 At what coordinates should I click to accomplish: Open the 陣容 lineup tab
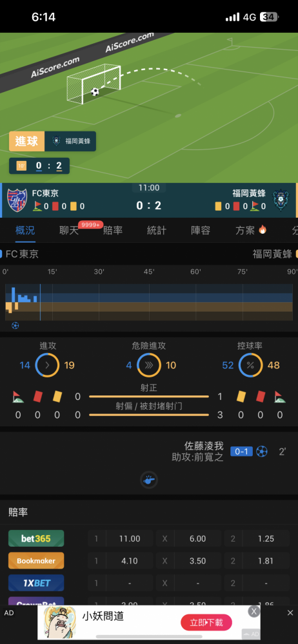point(201,231)
